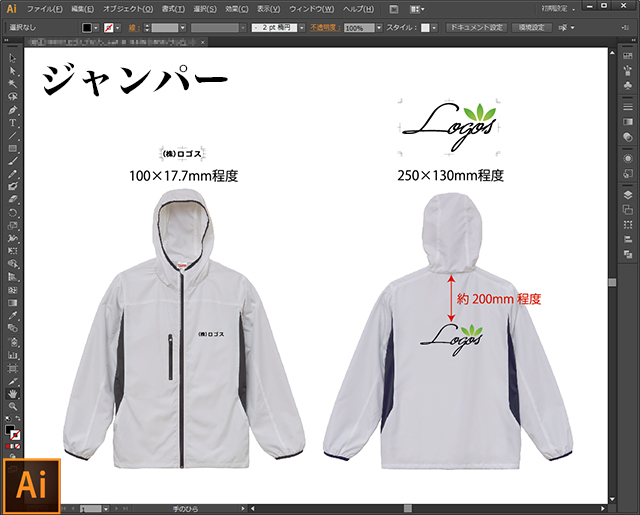Screen dimensions: 640x515
Task: Open the Appearance panel icon
Action: point(628,158)
